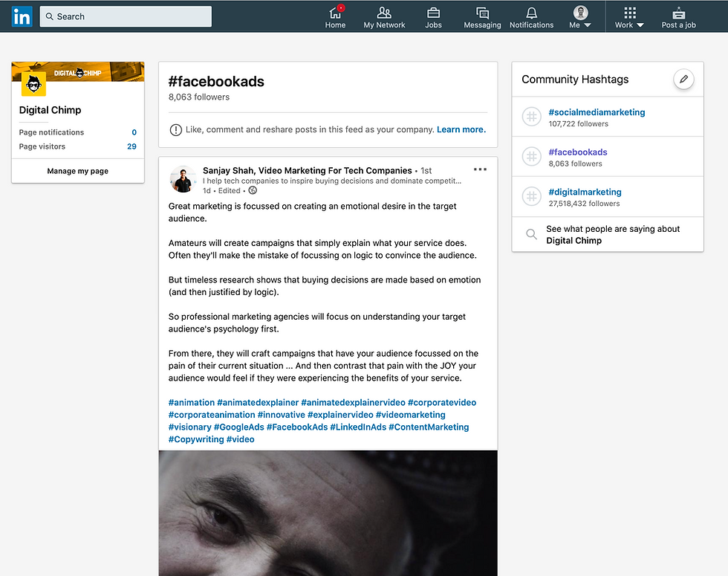Click the info icon in company feed notice
728x576 pixels.
(x=175, y=130)
